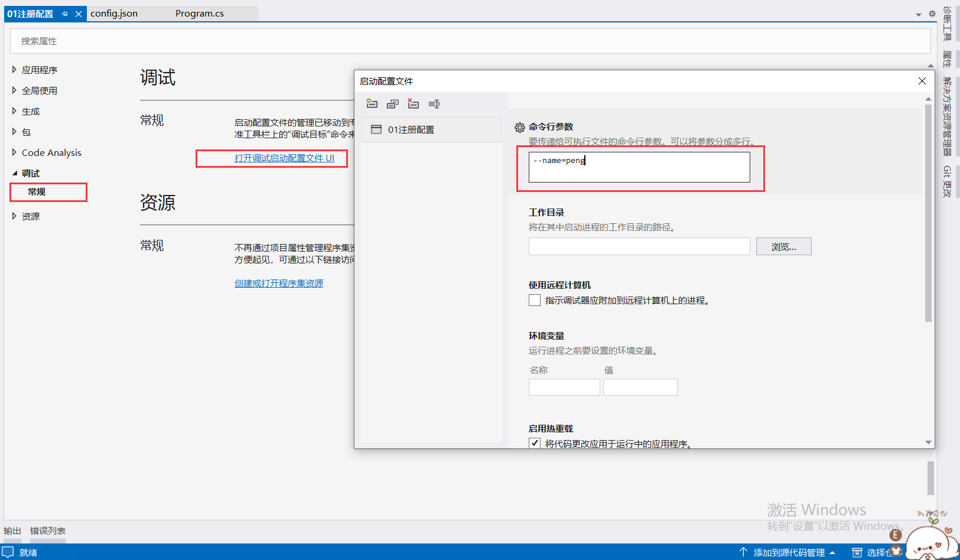The image size is (960, 560).
Task: Expand the 生成 section
Action: point(14,111)
